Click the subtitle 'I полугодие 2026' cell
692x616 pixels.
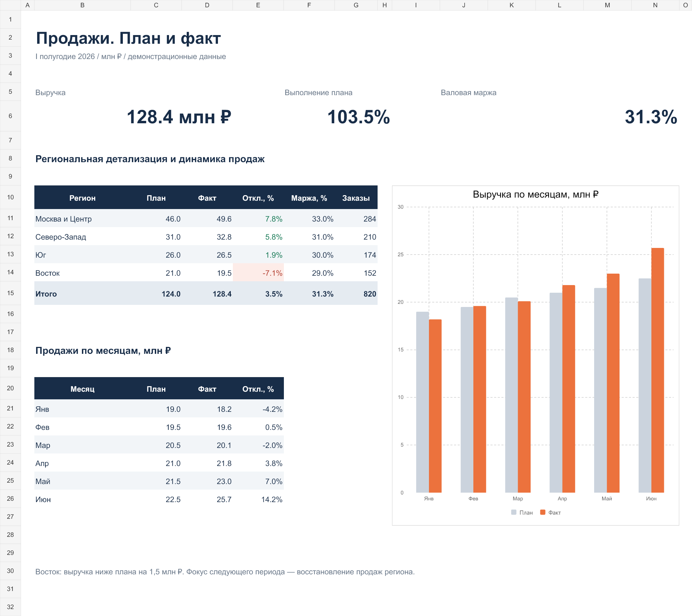coord(130,57)
